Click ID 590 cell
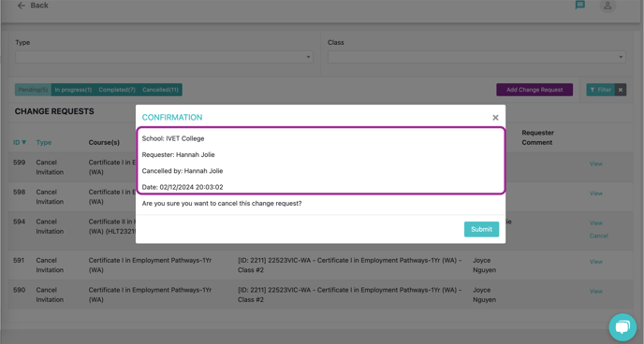The image size is (644, 344). (x=19, y=290)
